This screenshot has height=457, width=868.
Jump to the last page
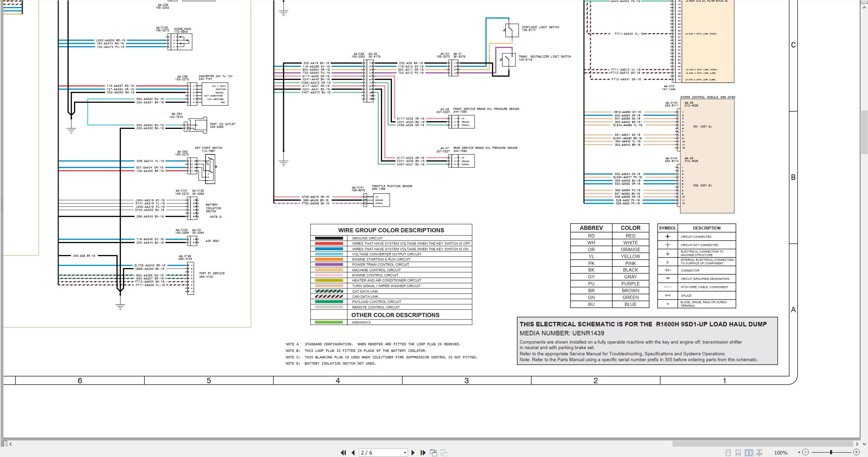click(x=423, y=453)
